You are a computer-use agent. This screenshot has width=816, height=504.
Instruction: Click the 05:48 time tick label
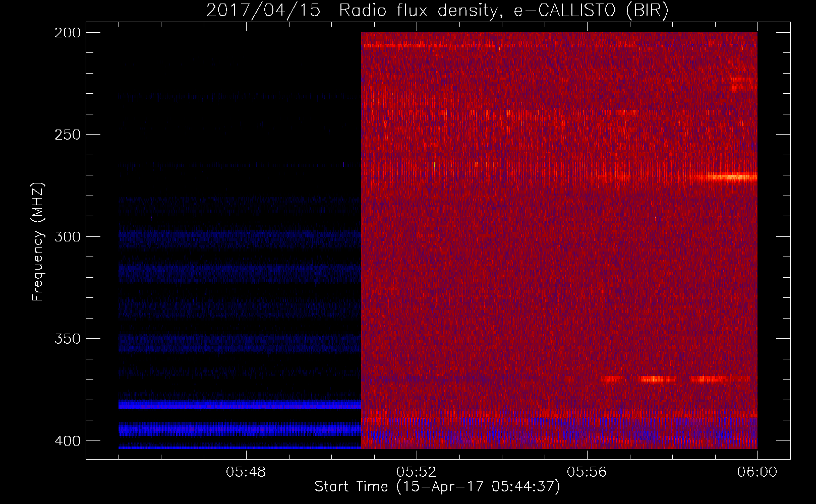click(x=246, y=472)
